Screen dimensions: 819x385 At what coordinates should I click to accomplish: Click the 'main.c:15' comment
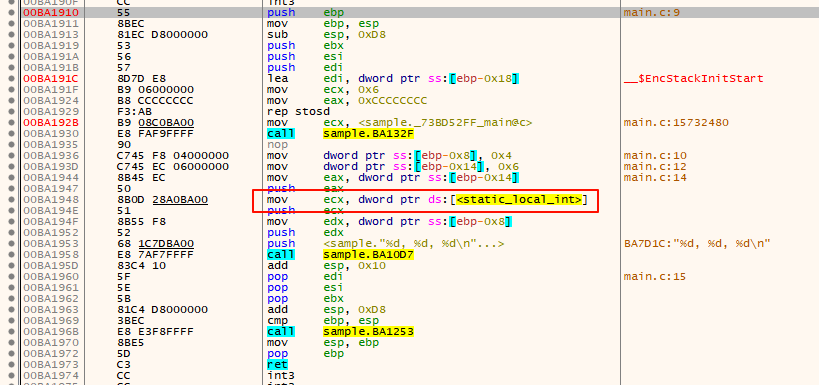655,276
